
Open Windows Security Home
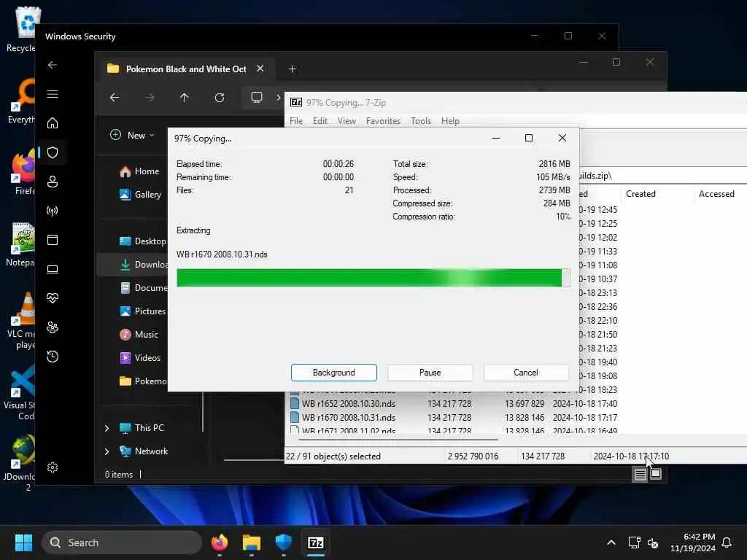(53, 123)
